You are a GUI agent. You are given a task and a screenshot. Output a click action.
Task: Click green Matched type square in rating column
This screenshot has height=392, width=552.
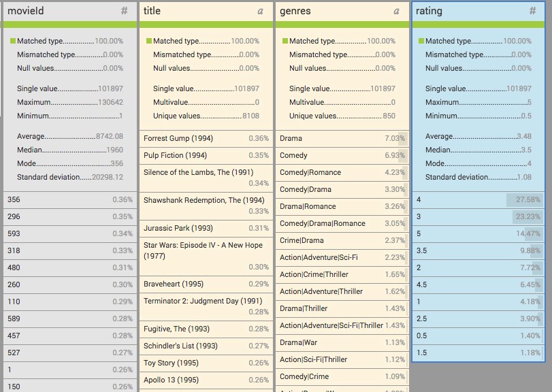(421, 42)
